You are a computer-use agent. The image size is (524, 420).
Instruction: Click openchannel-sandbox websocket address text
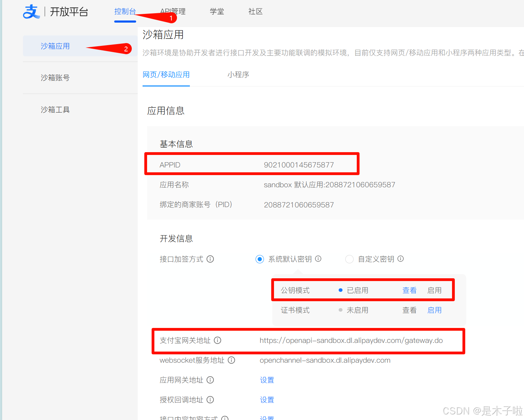[325, 360]
